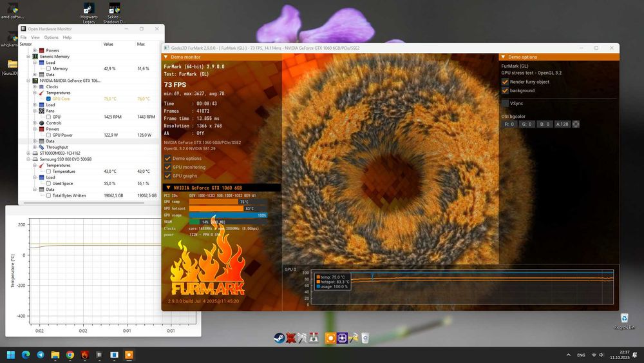Click the Generic Memory chip icon in the tree
The height and width of the screenshot is (363, 644).
pos(35,56)
